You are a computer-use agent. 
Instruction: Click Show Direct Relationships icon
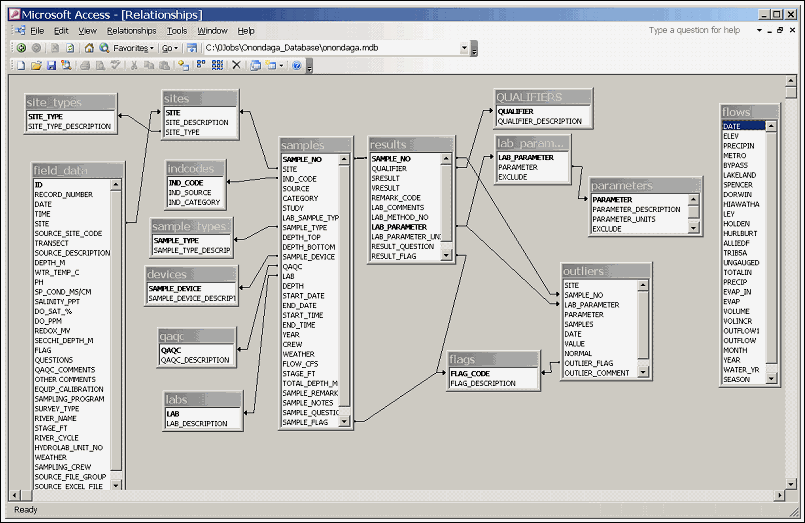tap(201, 65)
